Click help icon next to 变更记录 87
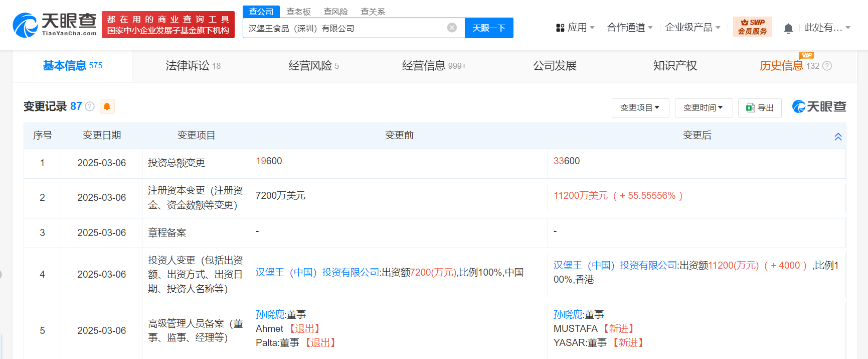Image resolution: width=868 pixels, height=359 pixels. click(x=90, y=106)
